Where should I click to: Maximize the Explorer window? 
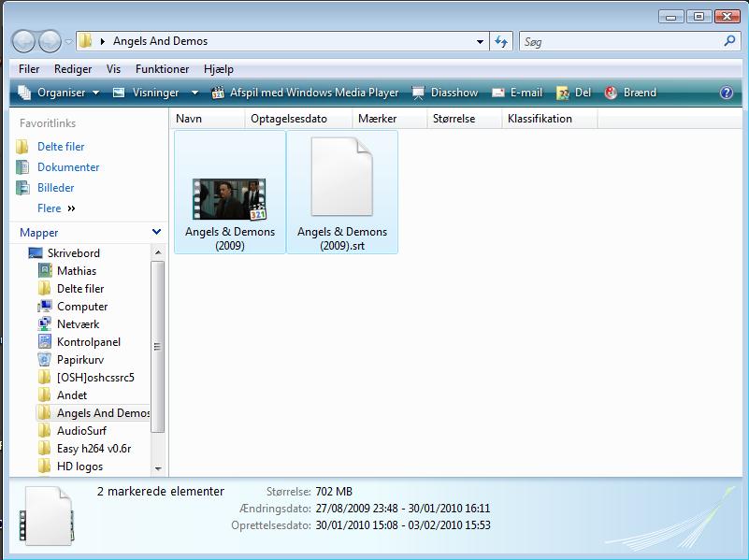click(699, 17)
